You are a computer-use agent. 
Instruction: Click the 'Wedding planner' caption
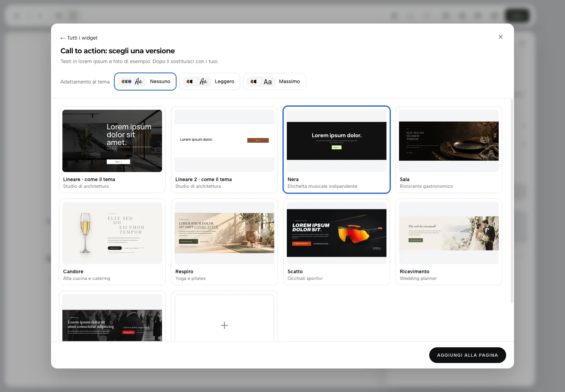(418, 278)
